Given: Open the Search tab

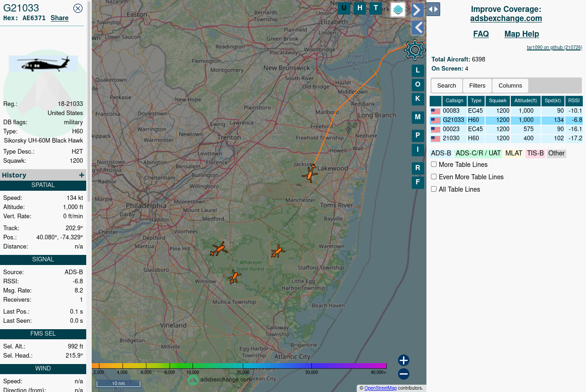Looking at the screenshot, I should 447,86.
